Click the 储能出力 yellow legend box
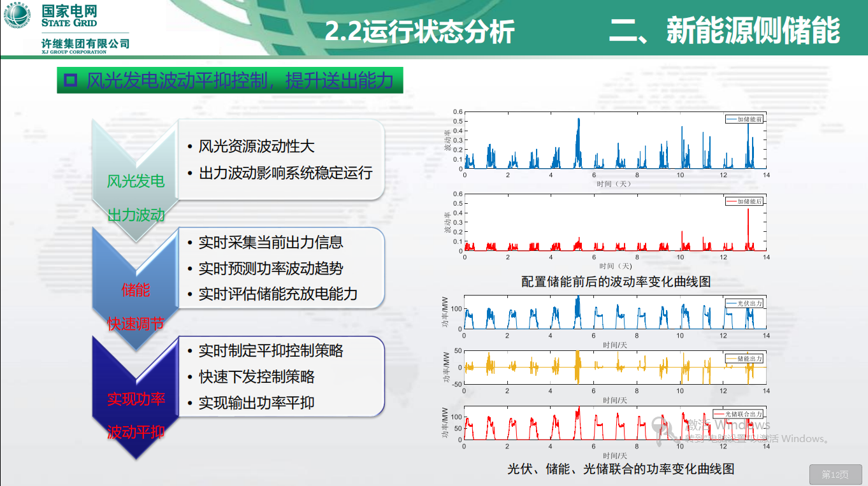Viewport: 868px width, 486px height. coord(744,359)
